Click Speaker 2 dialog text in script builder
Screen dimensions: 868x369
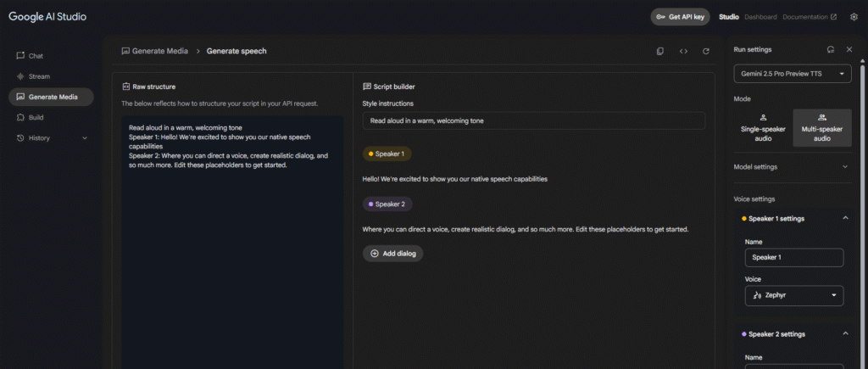tap(526, 229)
